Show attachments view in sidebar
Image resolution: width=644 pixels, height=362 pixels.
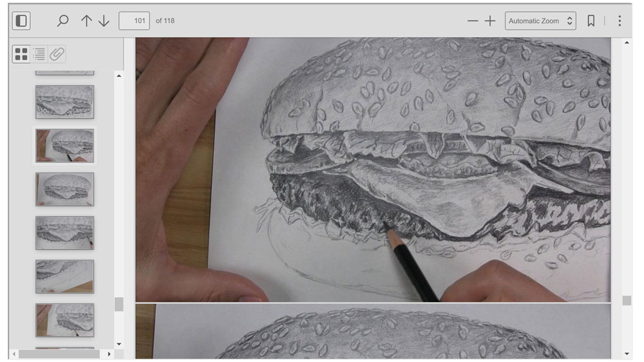57,54
